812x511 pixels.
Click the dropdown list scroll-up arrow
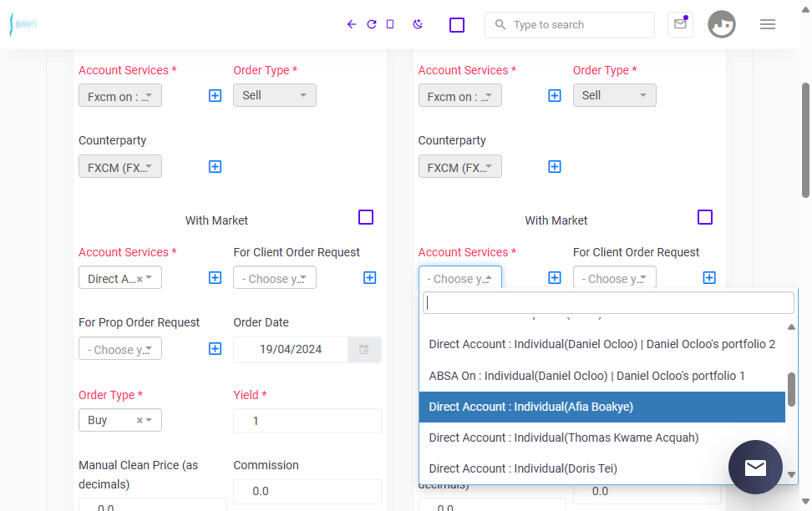point(791,326)
